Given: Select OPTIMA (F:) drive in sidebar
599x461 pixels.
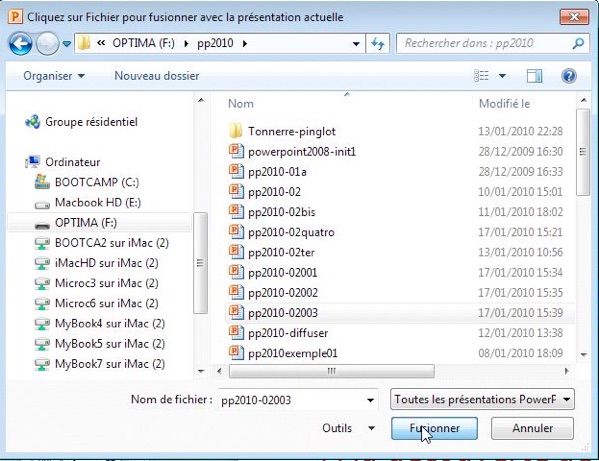Looking at the screenshot, I should pyautogui.click(x=99, y=222).
